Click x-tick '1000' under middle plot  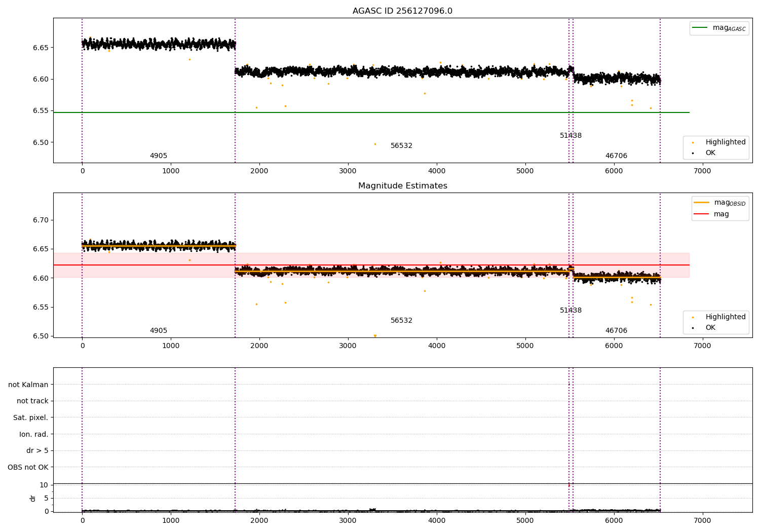(x=171, y=346)
